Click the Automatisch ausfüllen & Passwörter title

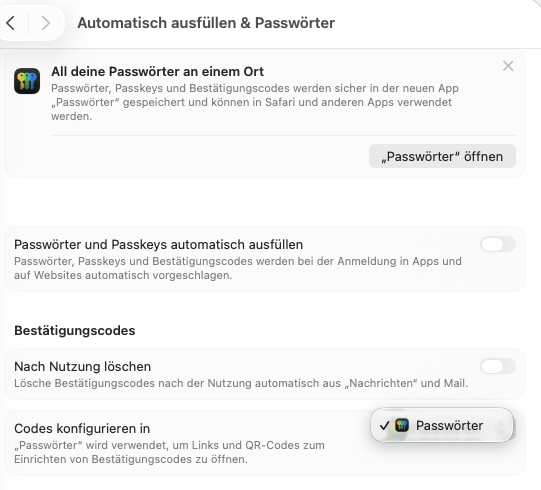(206, 23)
